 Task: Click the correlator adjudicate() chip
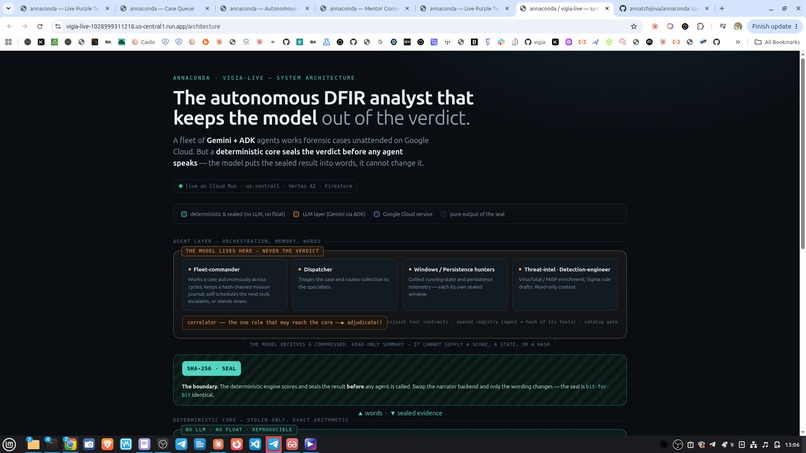(x=285, y=322)
